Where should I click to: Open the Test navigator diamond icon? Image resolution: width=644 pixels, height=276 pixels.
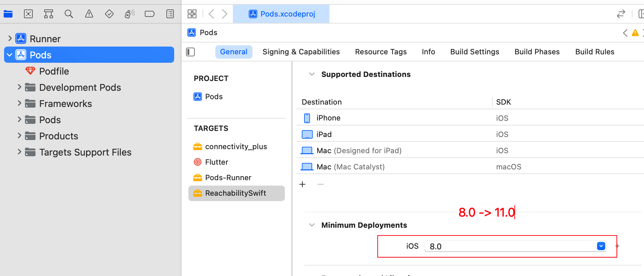click(109, 14)
